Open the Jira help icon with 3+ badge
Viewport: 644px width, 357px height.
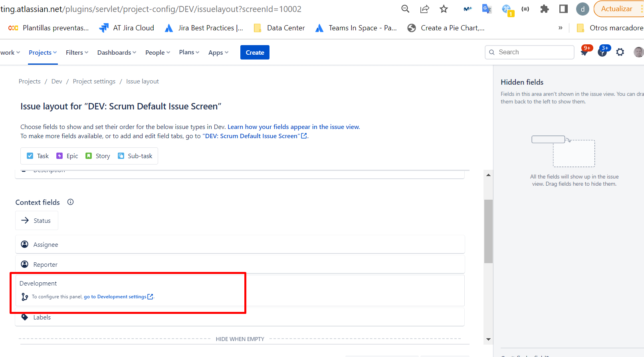coord(603,51)
